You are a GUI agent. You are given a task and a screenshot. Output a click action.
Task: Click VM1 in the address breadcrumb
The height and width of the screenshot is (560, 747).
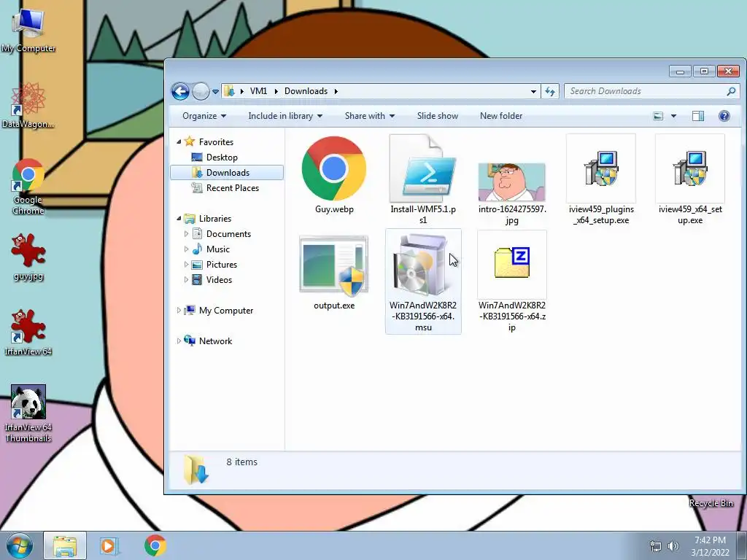(258, 91)
